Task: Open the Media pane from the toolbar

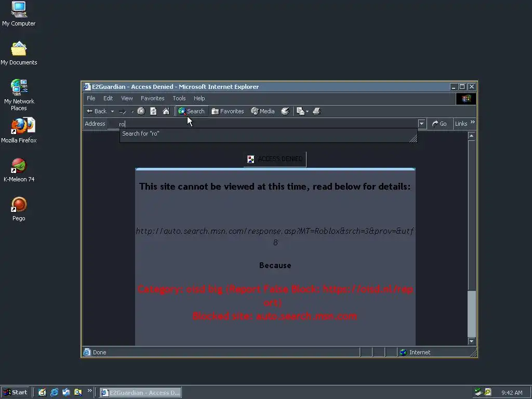Action: point(262,111)
